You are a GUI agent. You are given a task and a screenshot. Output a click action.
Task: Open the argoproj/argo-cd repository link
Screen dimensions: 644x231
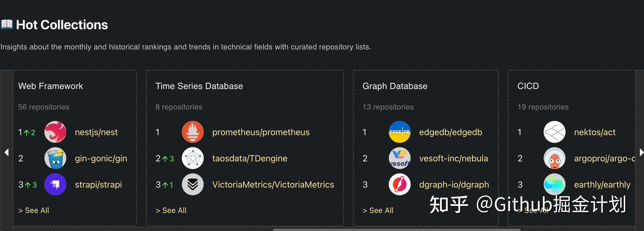tap(604, 158)
